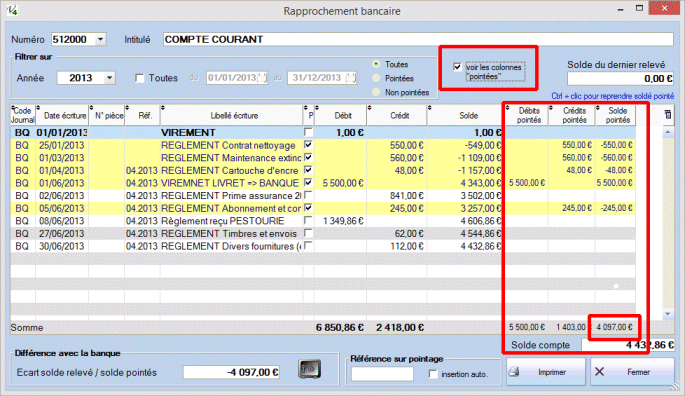Image resolution: width=685 pixels, height=396 pixels.
Task: Sort using the Crédit column arrows
Action: (x=369, y=108)
